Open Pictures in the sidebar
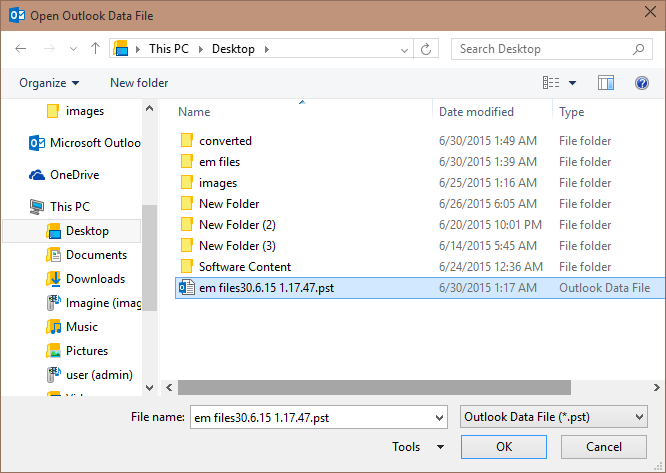The height and width of the screenshot is (473, 666). coord(77,351)
